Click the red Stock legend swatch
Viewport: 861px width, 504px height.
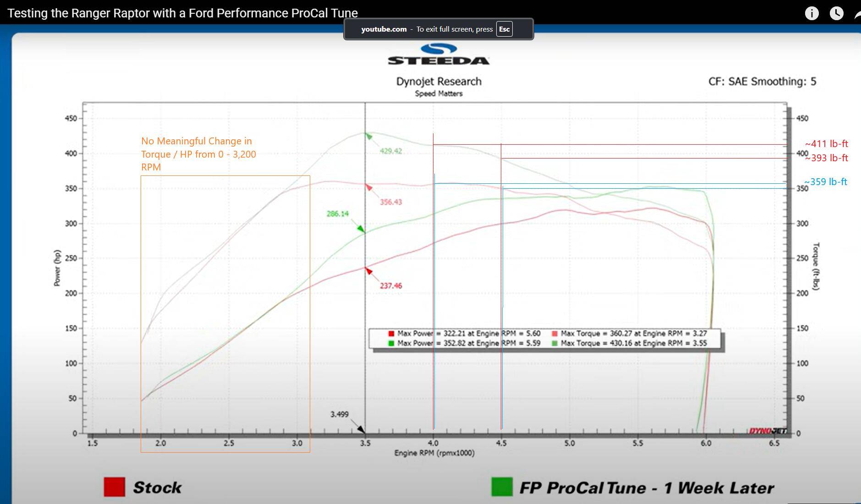coord(115,487)
